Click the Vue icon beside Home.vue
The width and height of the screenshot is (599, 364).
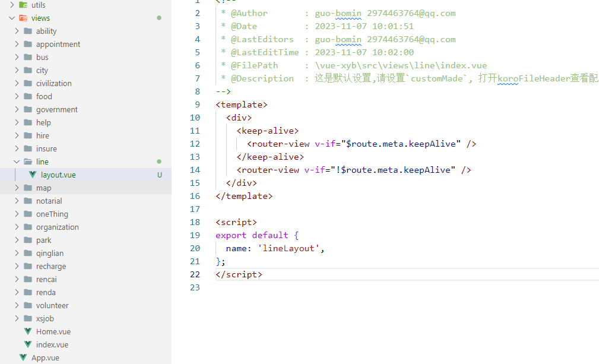(x=28, y=331)
